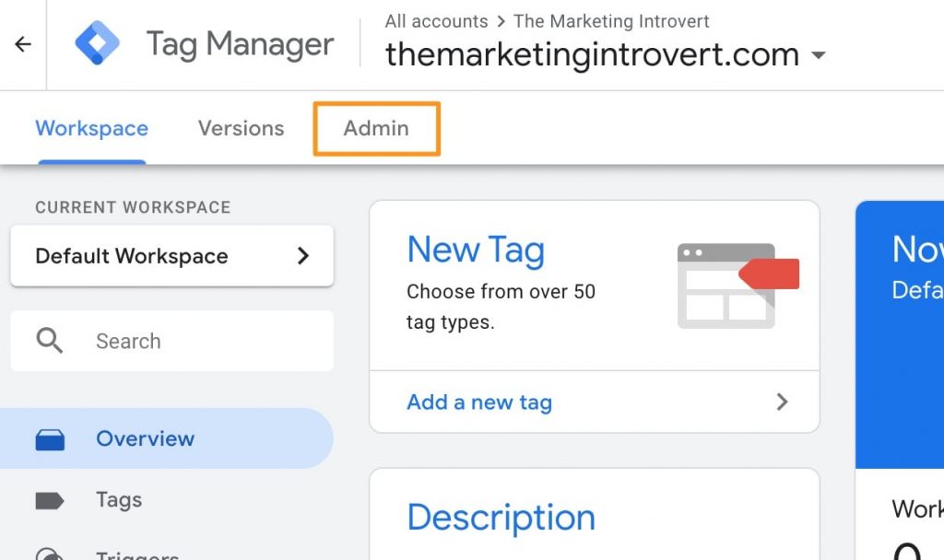Switch to the Admin tab

click(x=375, y=129)
